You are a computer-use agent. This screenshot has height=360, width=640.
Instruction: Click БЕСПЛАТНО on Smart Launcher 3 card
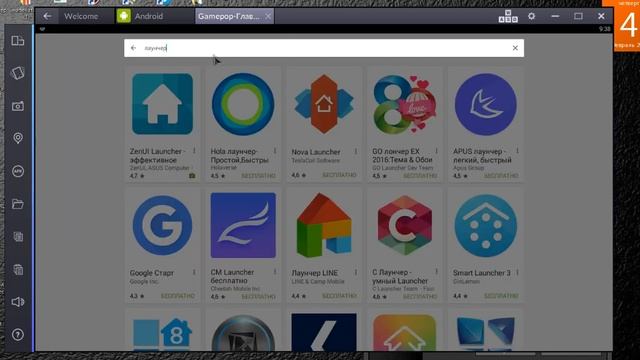click(x=501, y=296)
